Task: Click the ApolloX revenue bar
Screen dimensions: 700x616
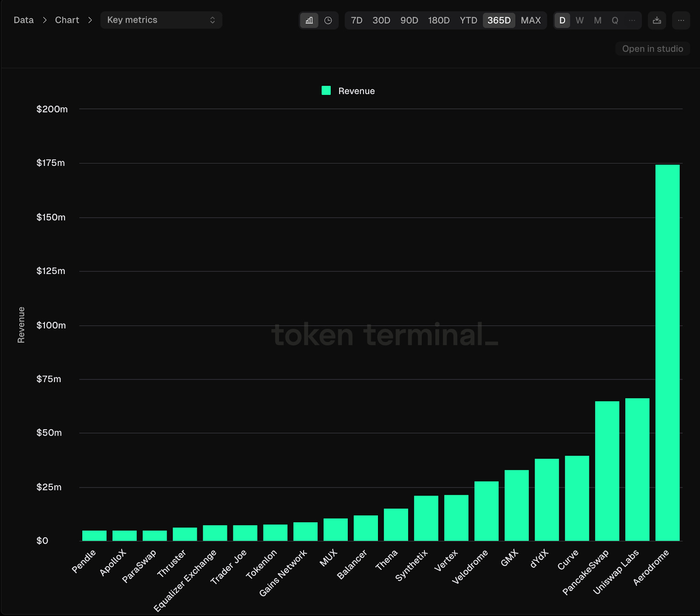Action: 124,536
